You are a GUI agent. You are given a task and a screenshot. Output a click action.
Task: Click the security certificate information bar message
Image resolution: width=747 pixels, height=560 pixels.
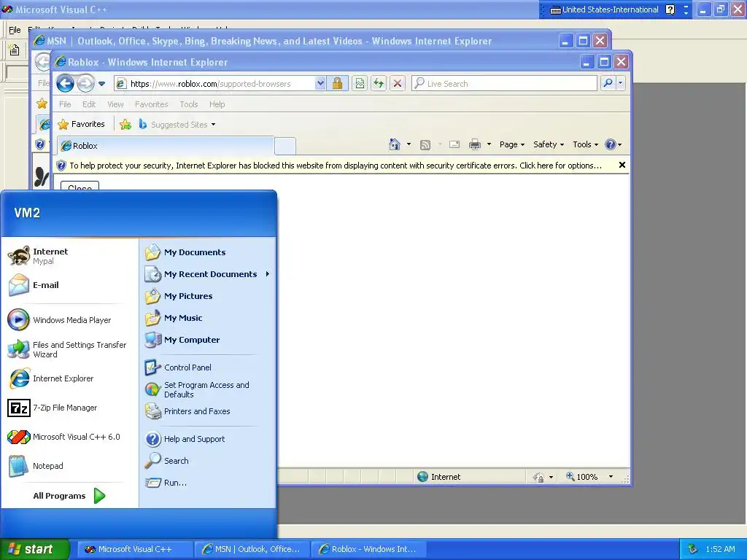tap(336, 166)
